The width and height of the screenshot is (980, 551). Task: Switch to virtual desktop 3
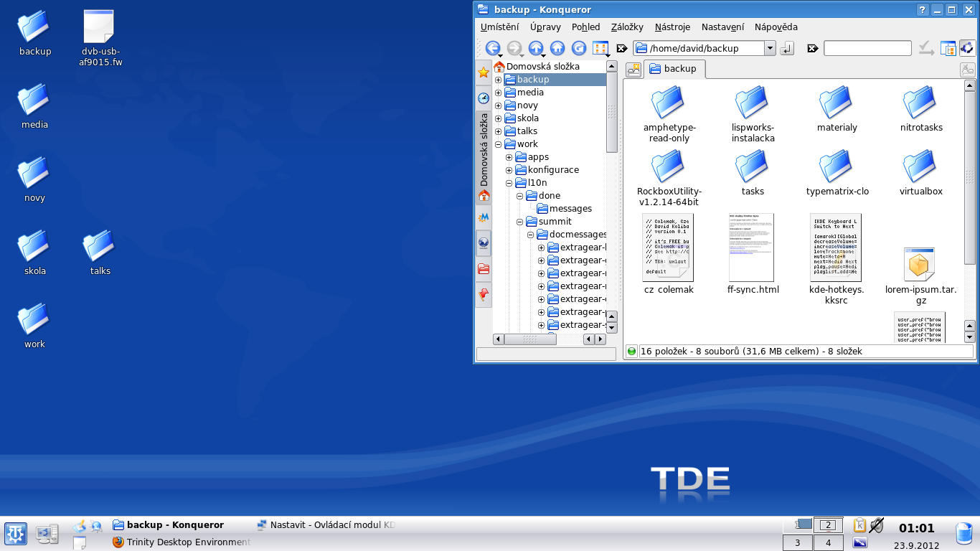(798, 542)
